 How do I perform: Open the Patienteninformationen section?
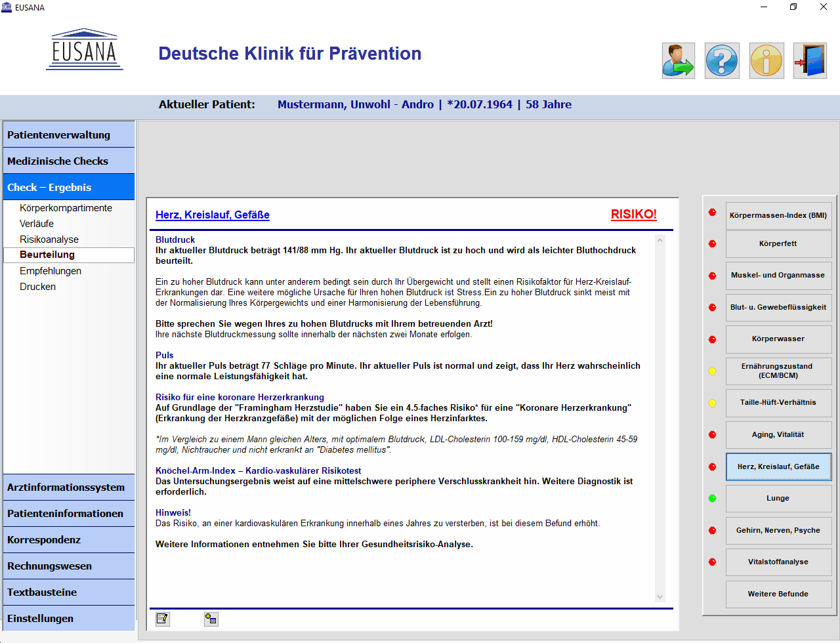tap(69, 513)
